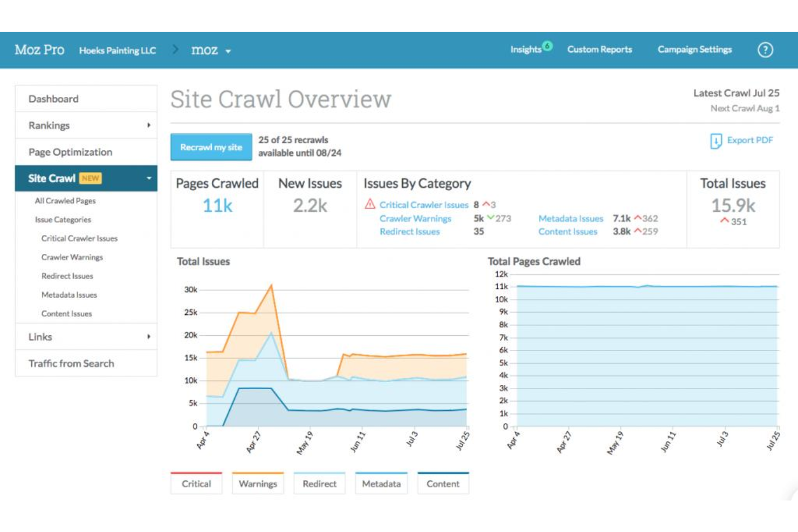The image size is (798, 532).
Task: Open Content Issues category link
Action: (x=568, y=231)
